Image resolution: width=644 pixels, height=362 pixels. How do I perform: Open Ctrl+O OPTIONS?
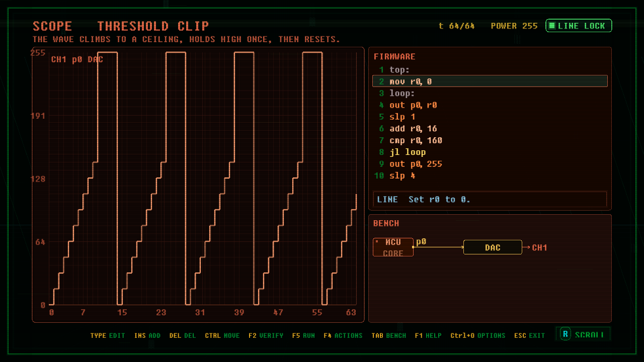(478, 335)
